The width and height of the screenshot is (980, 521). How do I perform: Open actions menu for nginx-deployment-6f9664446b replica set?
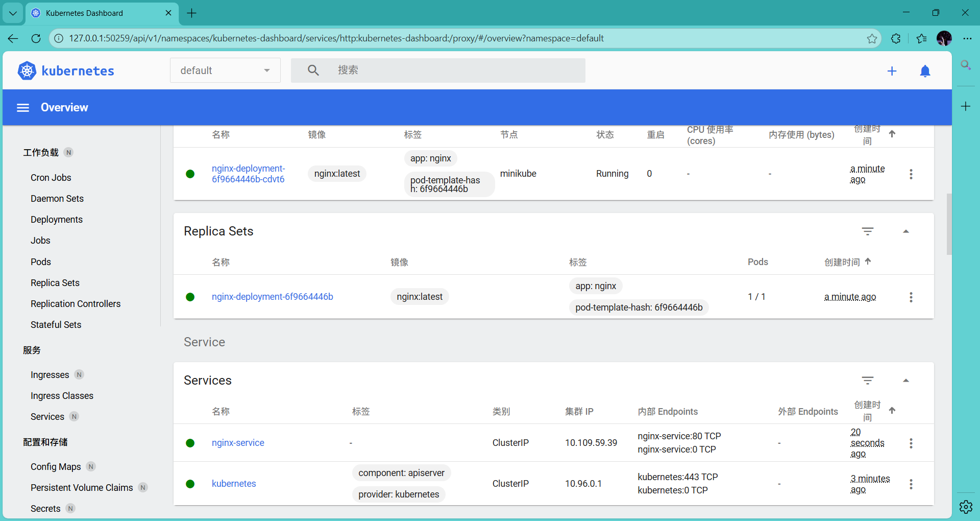coord(911,297)
